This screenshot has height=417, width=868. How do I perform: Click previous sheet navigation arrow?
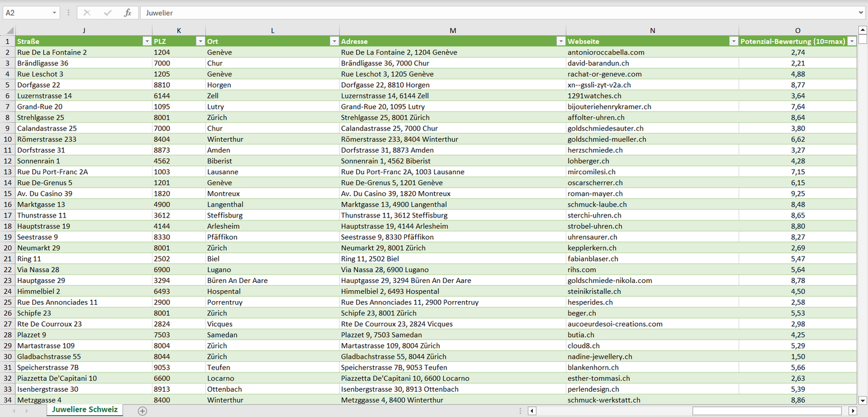click(13, 411)
